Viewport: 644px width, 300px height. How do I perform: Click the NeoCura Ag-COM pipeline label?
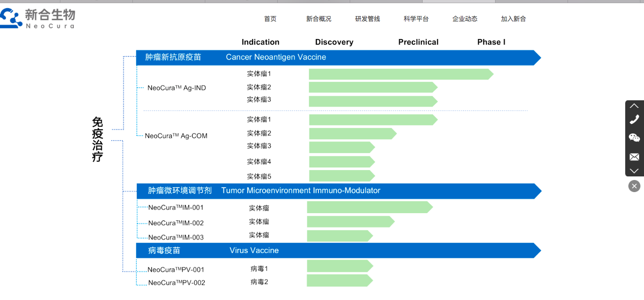pos(176,136)
